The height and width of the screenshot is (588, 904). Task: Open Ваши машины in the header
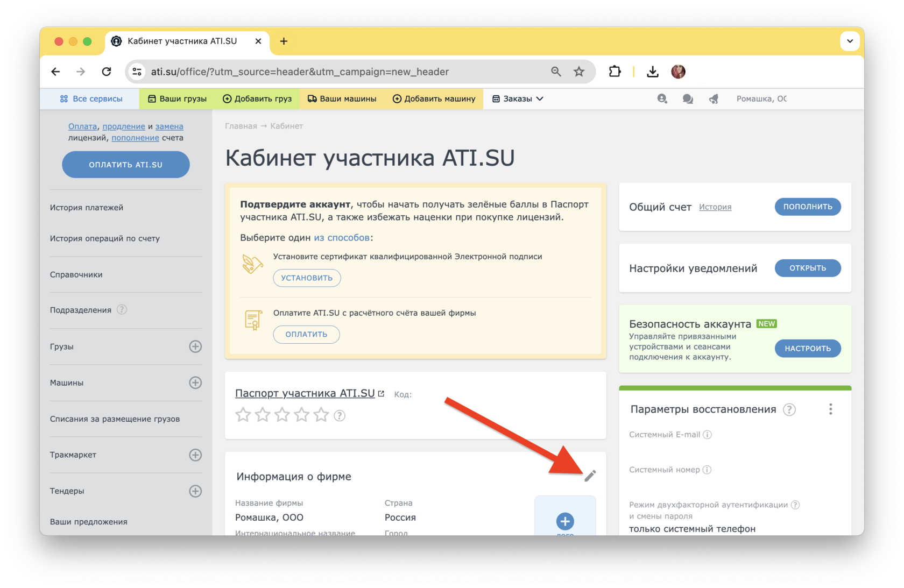[x=342, y=99]
